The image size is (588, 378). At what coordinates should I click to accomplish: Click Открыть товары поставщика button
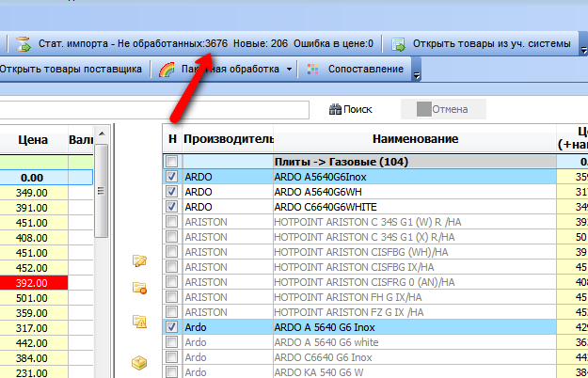coord(71,70)
